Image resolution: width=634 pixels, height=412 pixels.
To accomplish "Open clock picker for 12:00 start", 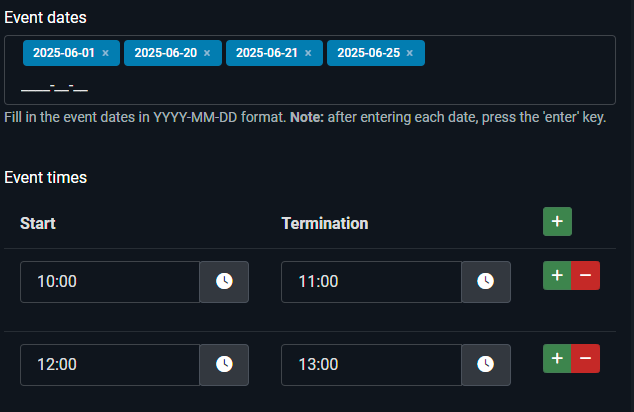I will tap(224, 365).
